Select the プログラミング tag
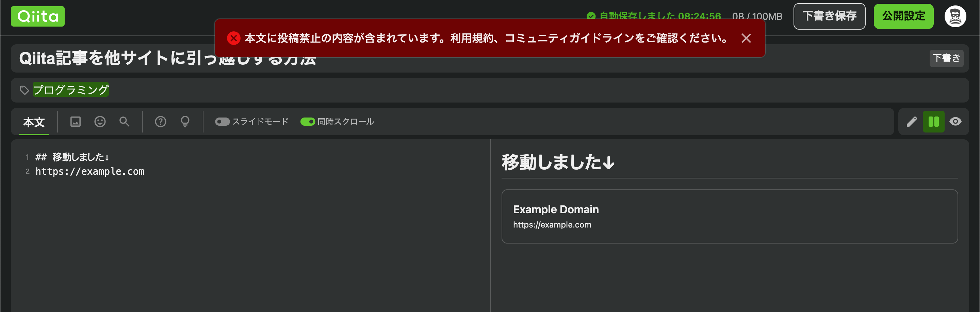Viewport: 980px width, 312px height. point(71,90)
